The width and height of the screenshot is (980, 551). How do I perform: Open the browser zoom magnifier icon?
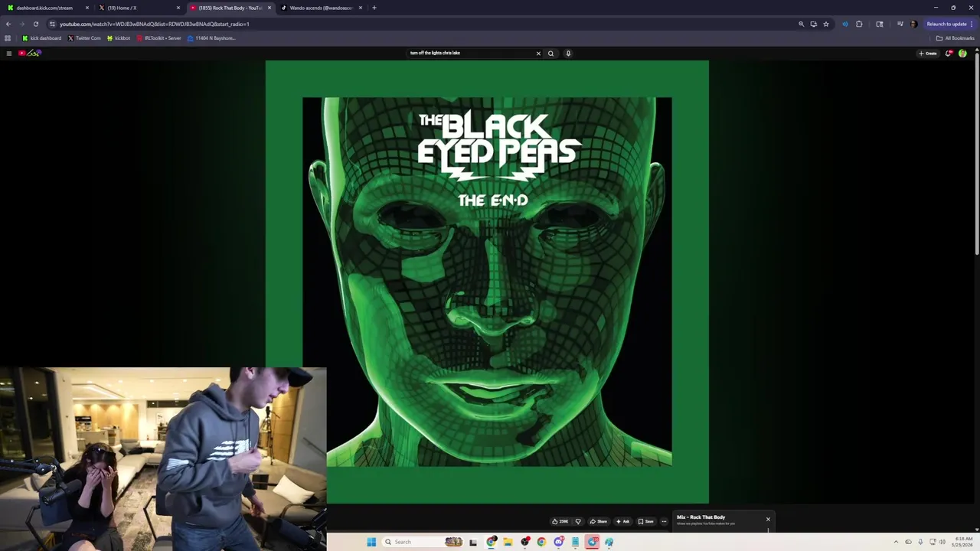pos(802,24)
